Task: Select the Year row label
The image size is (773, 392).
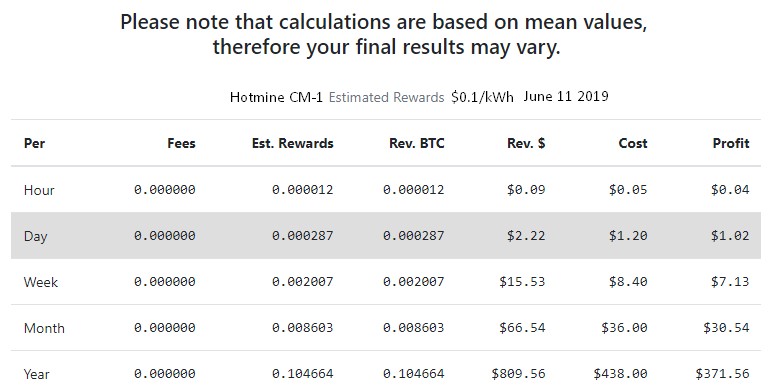Action: pos(36,374)
